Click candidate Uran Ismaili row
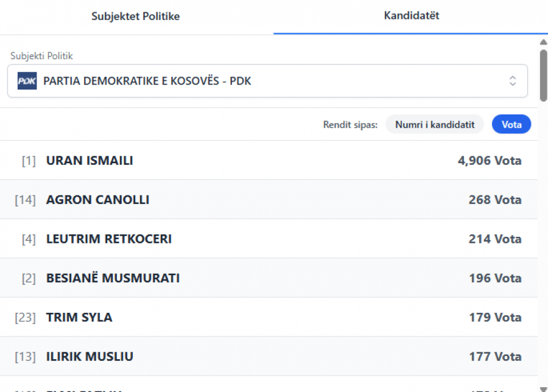The image size is (548, 392). pyautogui.click(x=90, y=161)
